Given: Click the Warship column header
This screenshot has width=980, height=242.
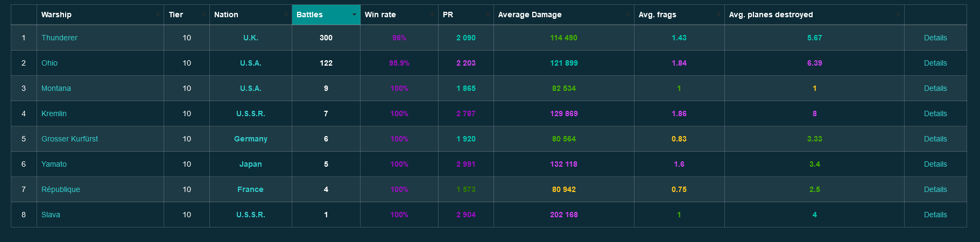Looking at the screenshot, I should pyautogui.click(x=57, y=15).
